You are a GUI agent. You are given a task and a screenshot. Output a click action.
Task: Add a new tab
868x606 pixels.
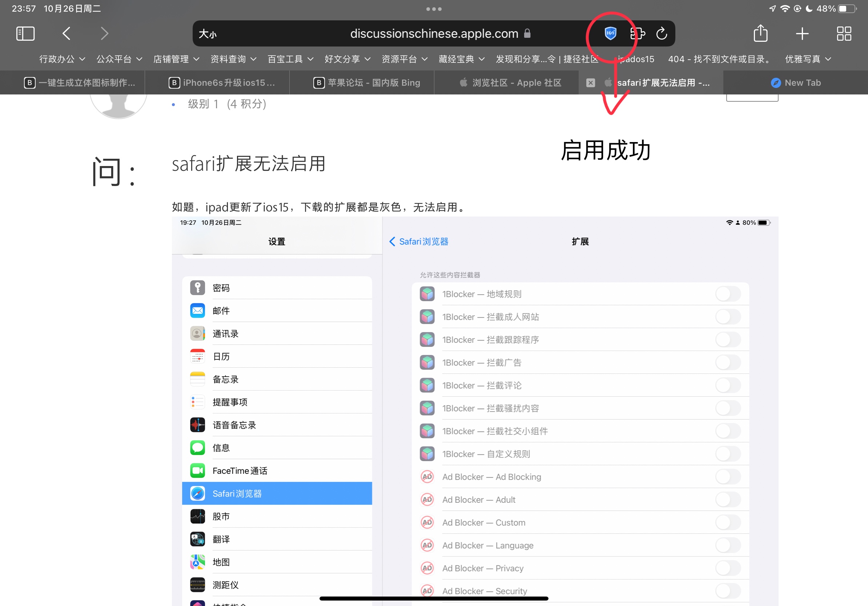pos(802,34)
